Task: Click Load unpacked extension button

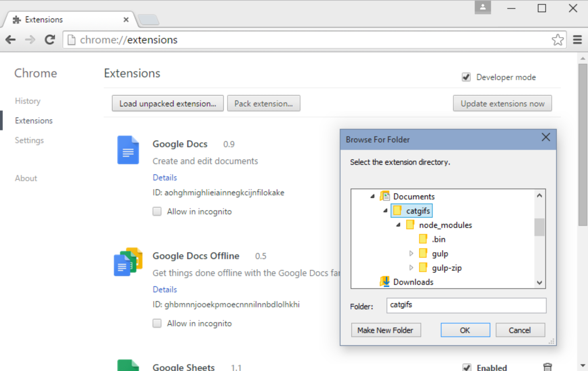Action: pos(168,103)
